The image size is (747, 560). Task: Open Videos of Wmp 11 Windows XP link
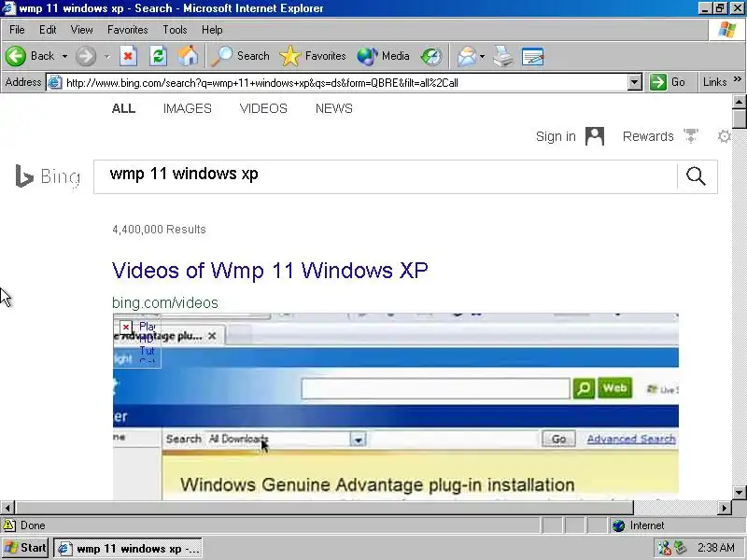tap(270, 271)
